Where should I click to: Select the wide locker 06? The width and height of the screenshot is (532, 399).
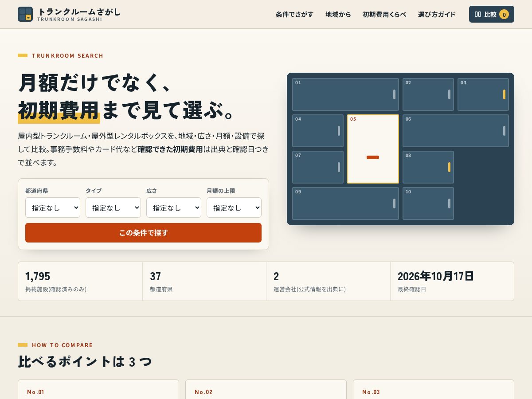point(456,131)
